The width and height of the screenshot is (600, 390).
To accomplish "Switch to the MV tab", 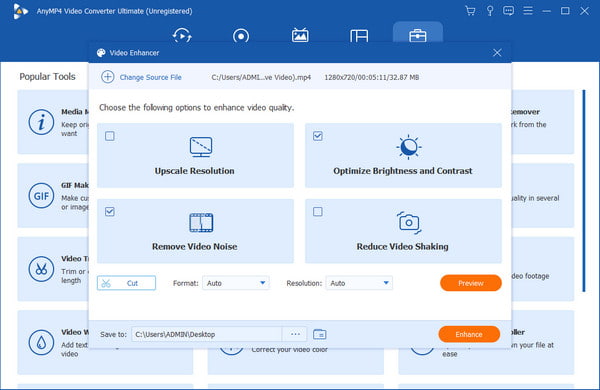I will point(300,35).
